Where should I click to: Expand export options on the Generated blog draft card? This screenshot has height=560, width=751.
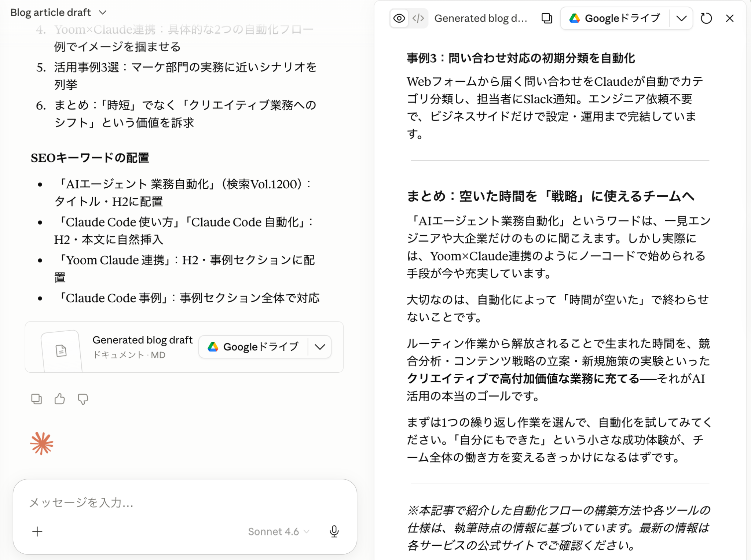[x=320, y=347]
